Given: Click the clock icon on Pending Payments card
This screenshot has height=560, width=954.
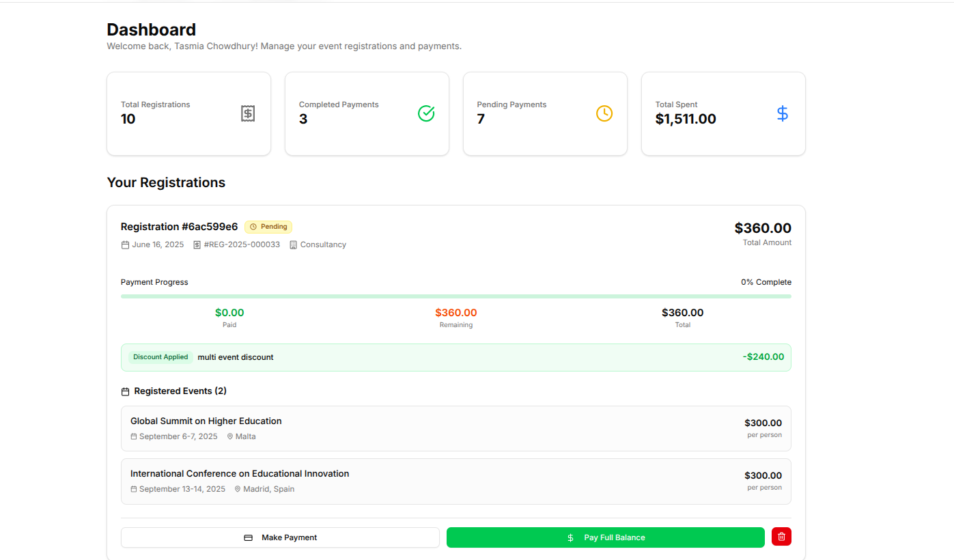Looking at the screenshot, I should [x=604, y=113].
